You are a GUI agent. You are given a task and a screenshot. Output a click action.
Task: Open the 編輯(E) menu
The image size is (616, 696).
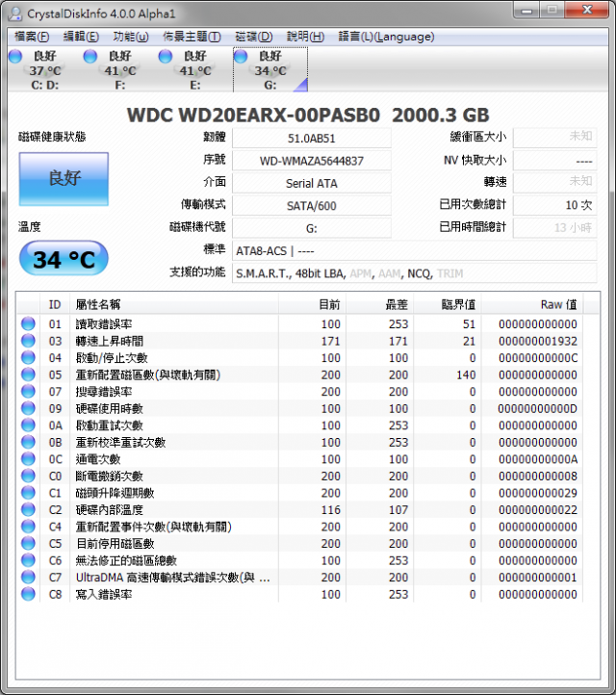click(x=81, y=37)
